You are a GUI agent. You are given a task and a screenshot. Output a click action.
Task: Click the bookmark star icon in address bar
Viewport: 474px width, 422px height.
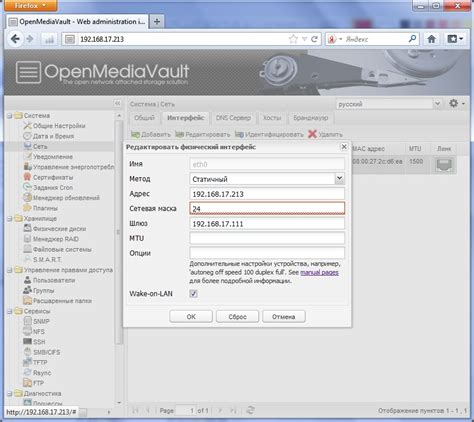[x=293, y=39]
